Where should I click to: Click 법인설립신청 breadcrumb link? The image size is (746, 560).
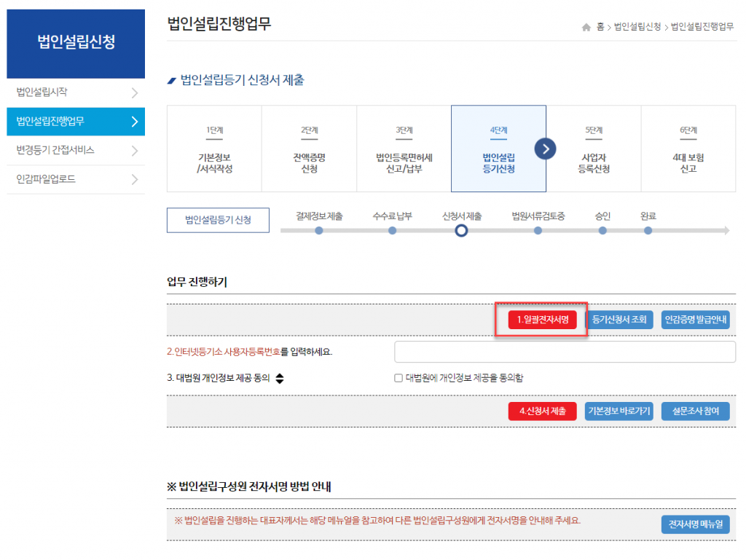pyautogui.click(x=637, y=27)
